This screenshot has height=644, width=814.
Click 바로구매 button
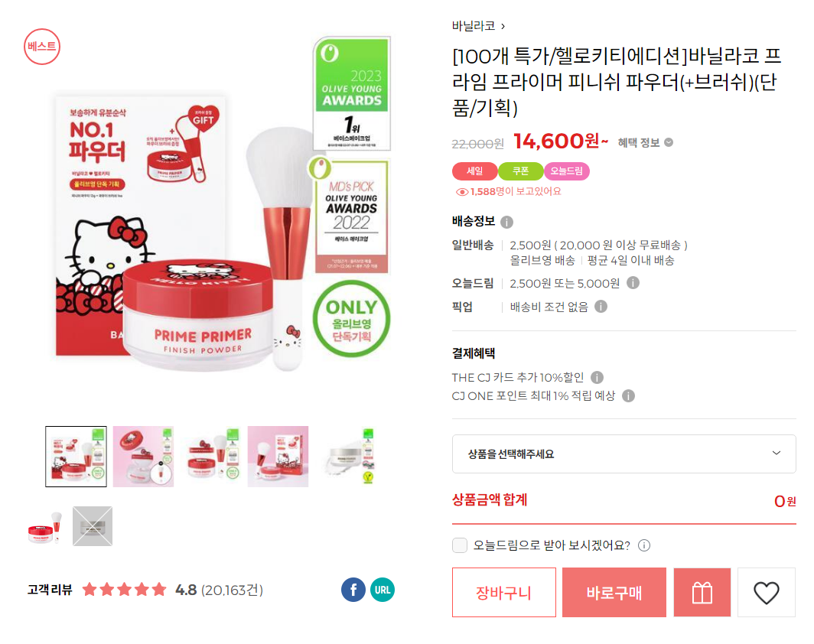(x=614, y=592)
